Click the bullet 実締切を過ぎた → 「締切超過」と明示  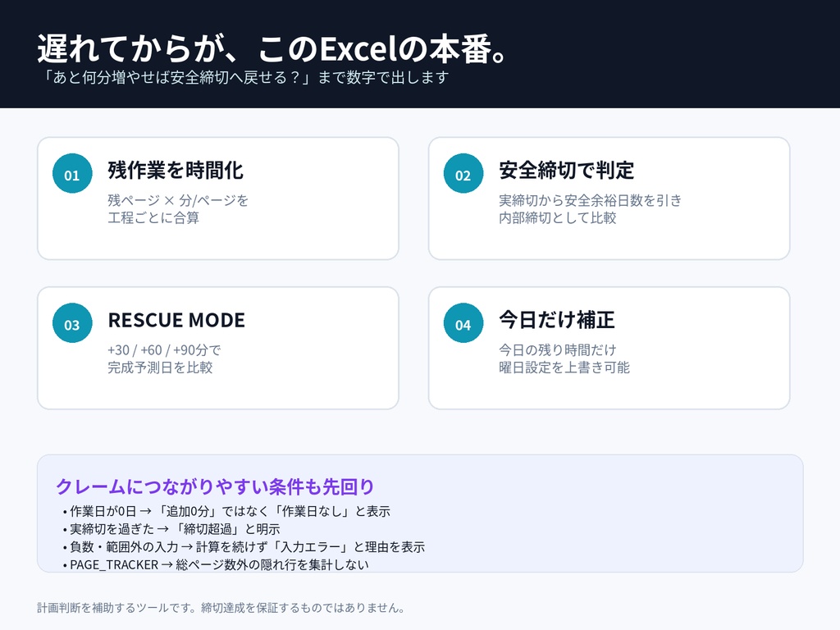tap(171, 529)
